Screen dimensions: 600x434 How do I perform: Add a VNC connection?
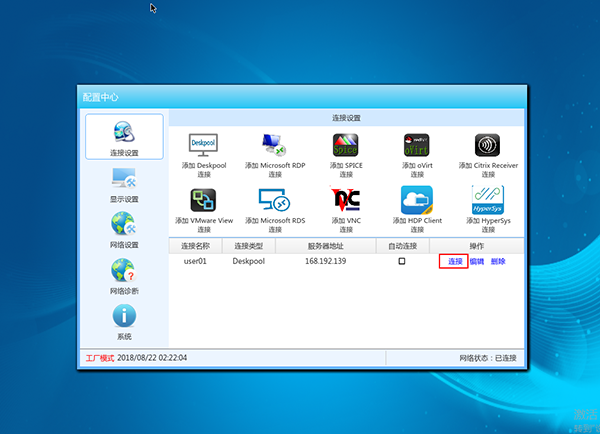coord(346,210)
